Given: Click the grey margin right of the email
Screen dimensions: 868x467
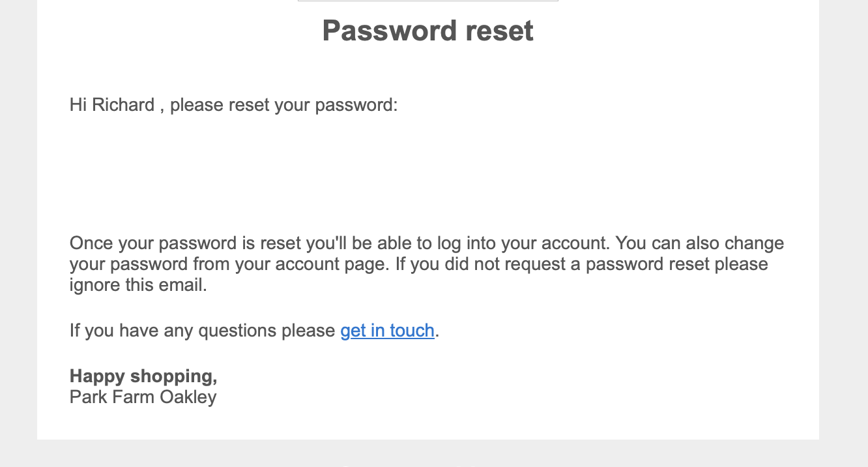Looking at the screenshot, I should 843,228.
